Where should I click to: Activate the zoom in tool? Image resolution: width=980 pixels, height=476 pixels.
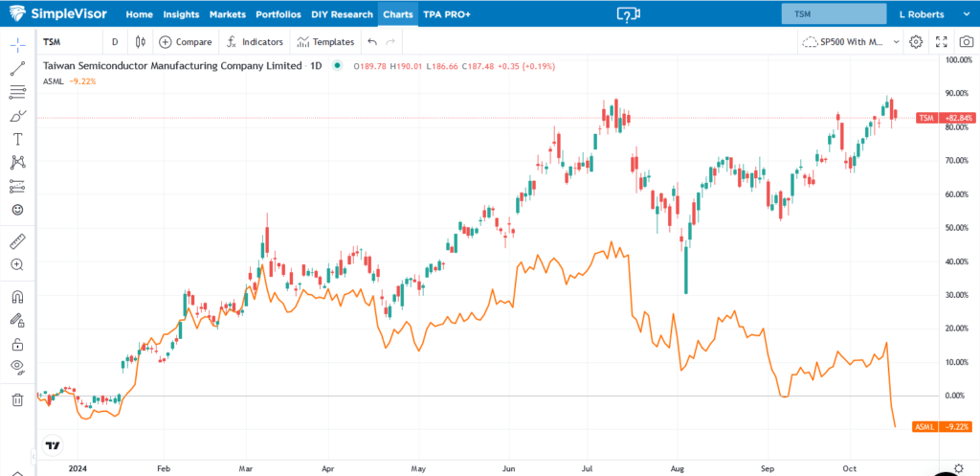[x=17, y=264]
